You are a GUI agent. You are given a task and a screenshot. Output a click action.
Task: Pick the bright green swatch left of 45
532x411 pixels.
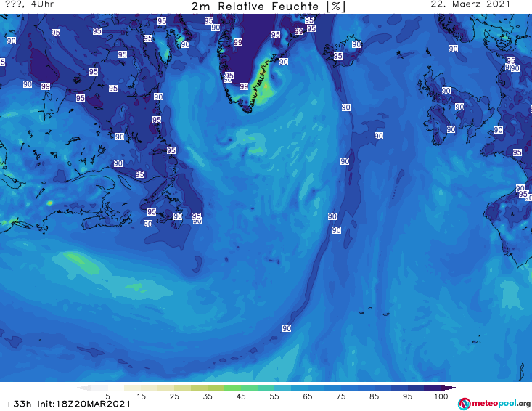(x=232, y=388)
